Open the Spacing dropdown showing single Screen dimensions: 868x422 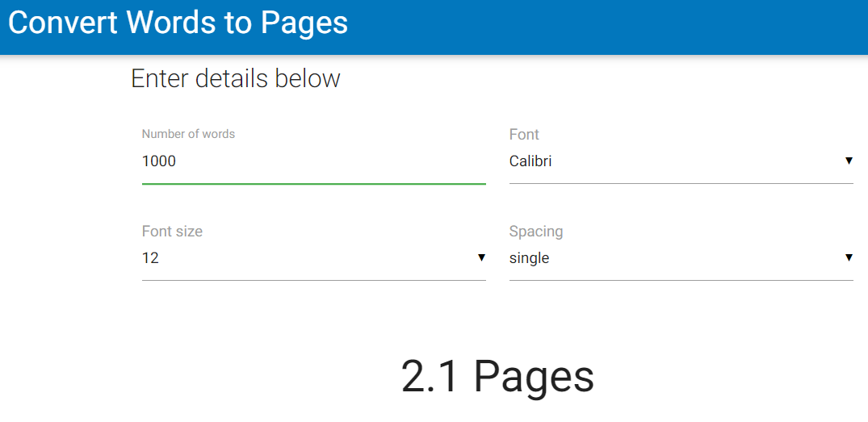pyautogui.click(x=681, y=257)
